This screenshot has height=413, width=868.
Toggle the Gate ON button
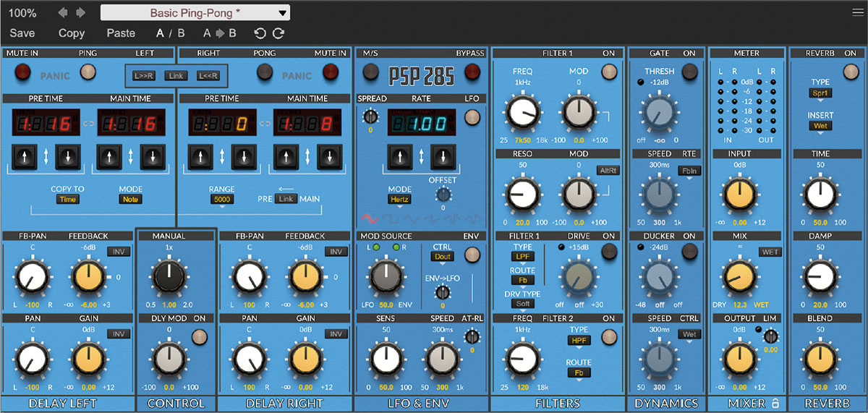coord(689,71)
